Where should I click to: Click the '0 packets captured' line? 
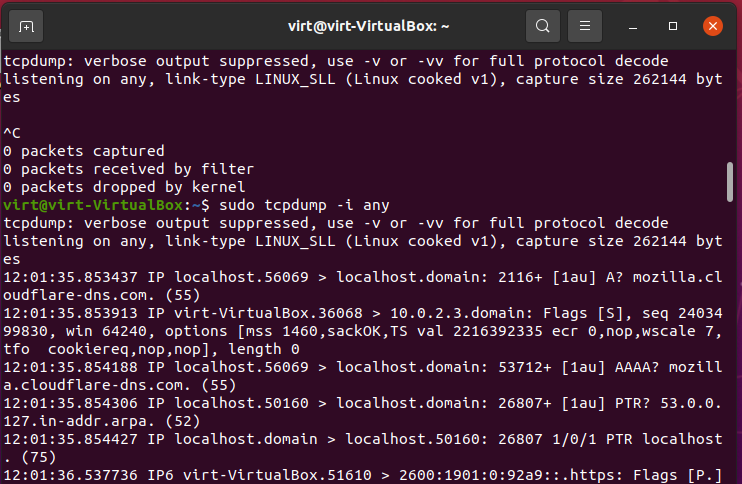coord(84,151)
